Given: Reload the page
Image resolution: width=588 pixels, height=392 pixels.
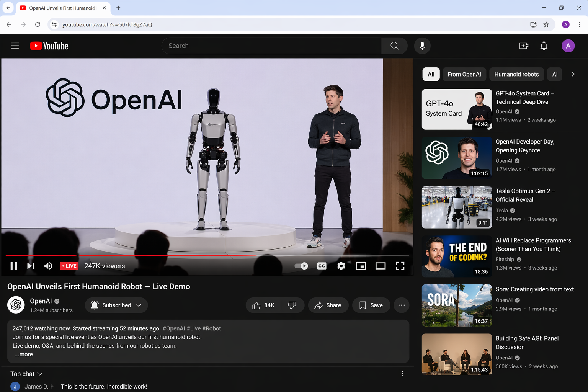Looking at the screenshot, I should click(x=38, y=24).
